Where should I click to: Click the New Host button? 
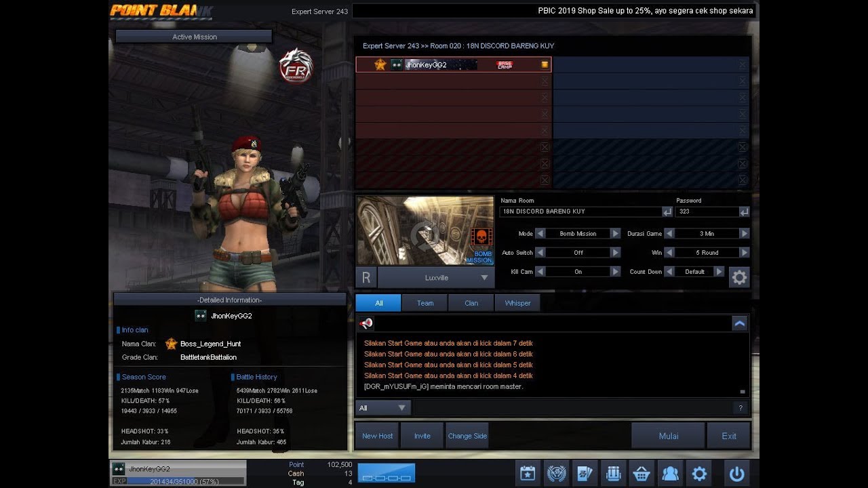[x=378, y=436]
